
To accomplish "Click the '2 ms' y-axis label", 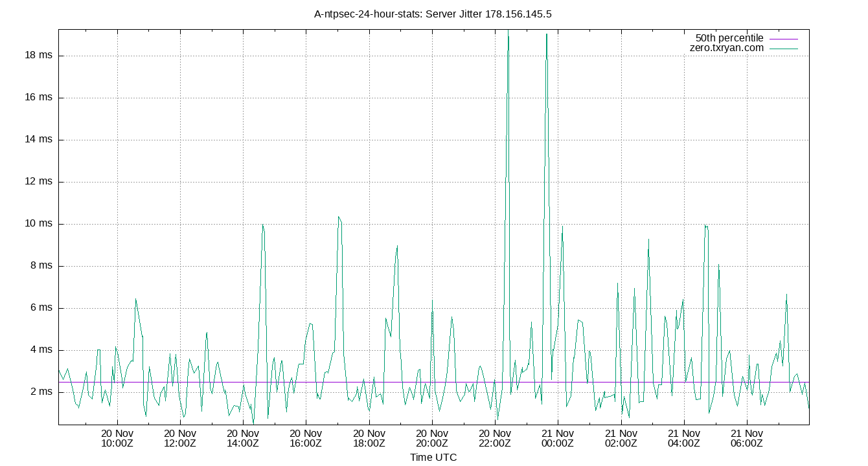I will tap(41, 392).
